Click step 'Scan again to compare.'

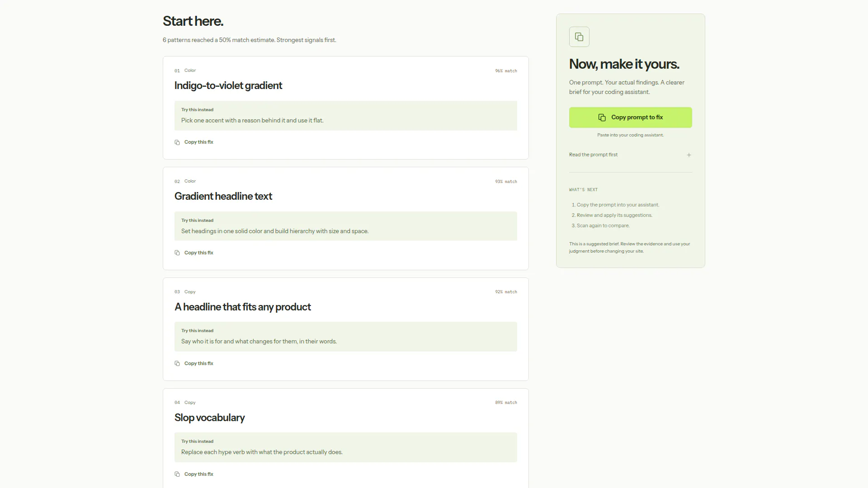coord(603,226)
